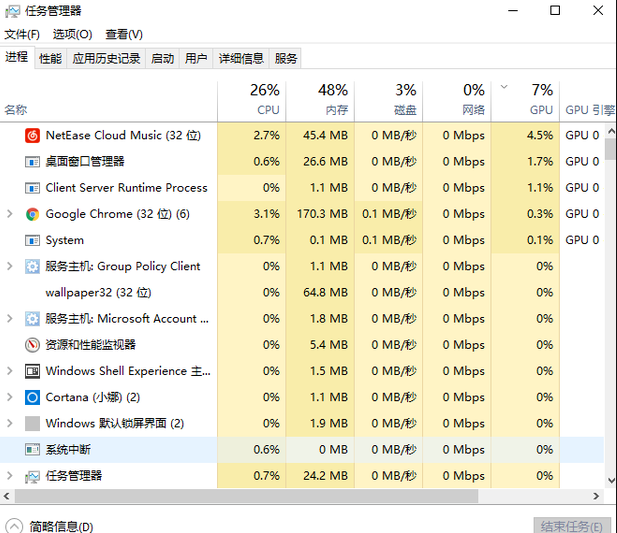The height and width of the screenshot is (533, 617).
Task: Select the 进程 tab
Action: [x=17, y=57]
